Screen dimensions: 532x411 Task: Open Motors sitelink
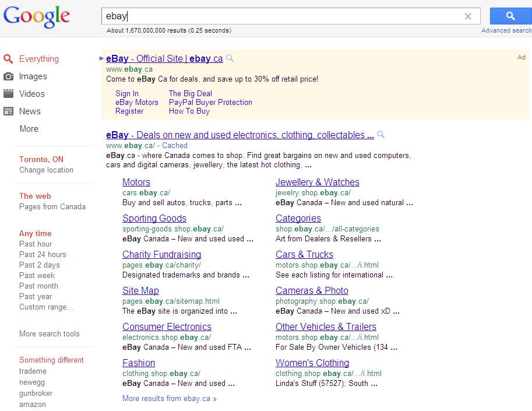pyautogui.click(x=136, y=182)
